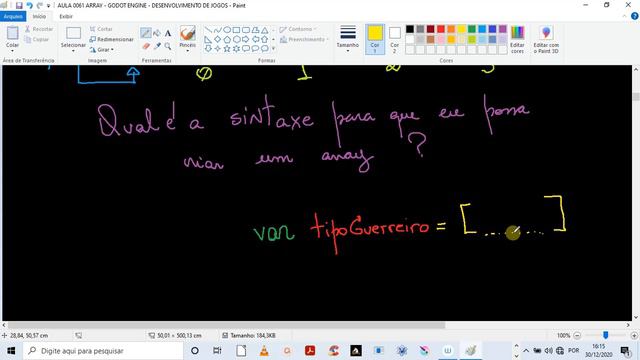Click the horizontal canvas scrollbar
The height and width of the screenshot is (360, 640).
(227, 325)
